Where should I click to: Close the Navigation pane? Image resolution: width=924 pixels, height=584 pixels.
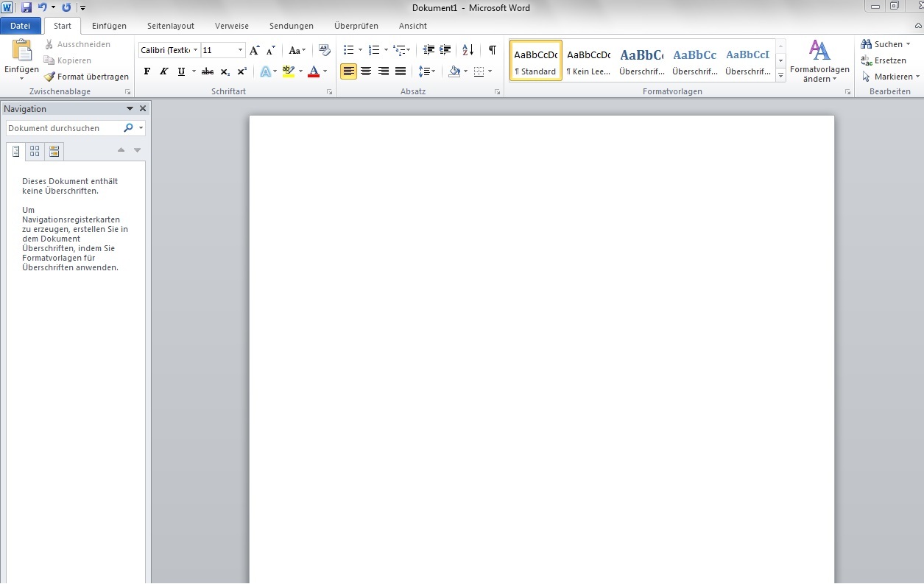click(143, 108)
